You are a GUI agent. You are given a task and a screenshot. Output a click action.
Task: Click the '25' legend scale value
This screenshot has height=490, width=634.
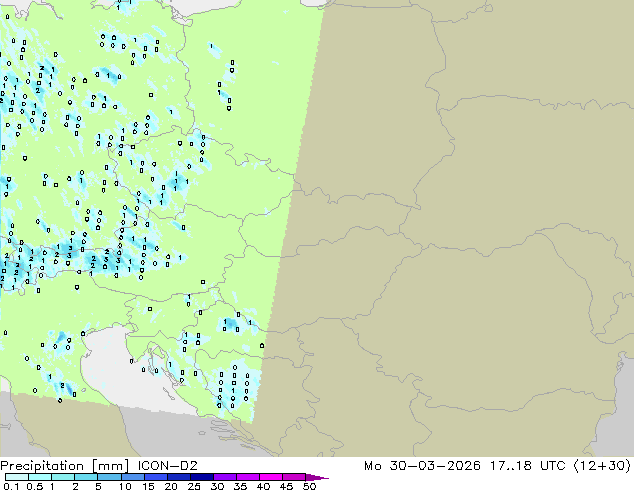194,486
